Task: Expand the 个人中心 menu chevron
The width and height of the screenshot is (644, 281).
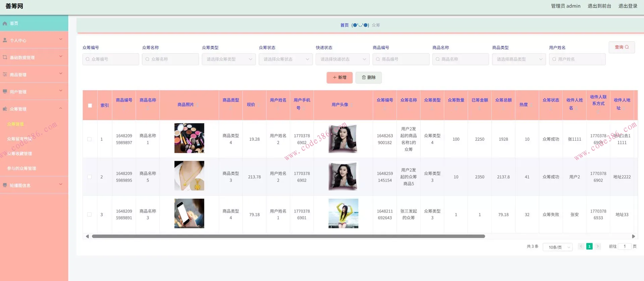Action: pyautogui.click(x=61, y=39)
